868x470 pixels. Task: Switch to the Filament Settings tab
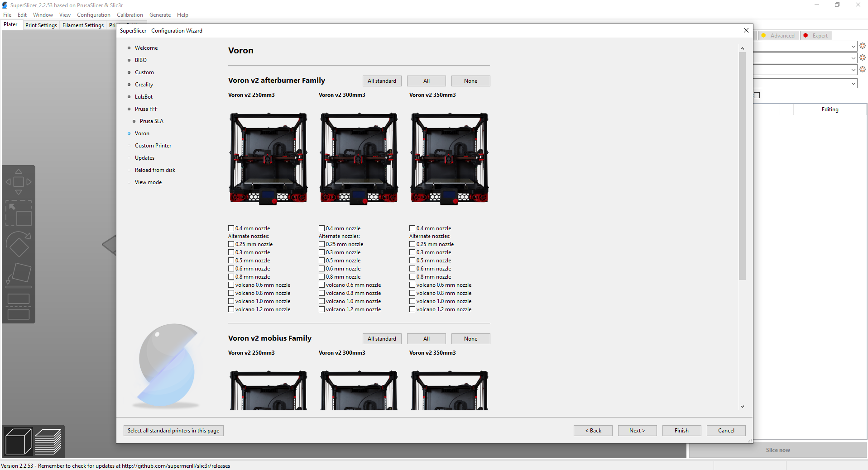coord(83,25)
